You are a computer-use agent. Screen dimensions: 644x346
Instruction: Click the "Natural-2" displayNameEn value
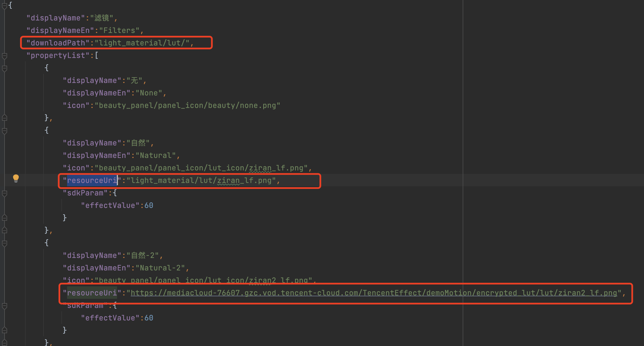click(x=160, y=268)
